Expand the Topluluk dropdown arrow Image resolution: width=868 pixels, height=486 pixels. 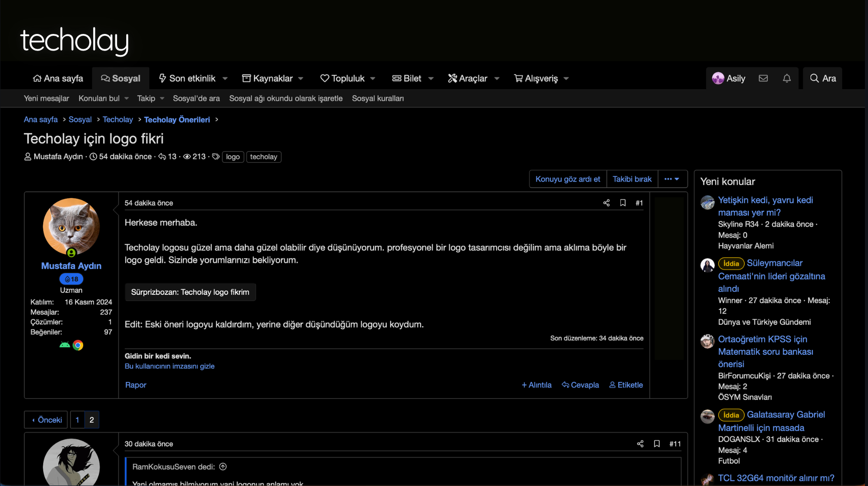click(x=373, y=79)
